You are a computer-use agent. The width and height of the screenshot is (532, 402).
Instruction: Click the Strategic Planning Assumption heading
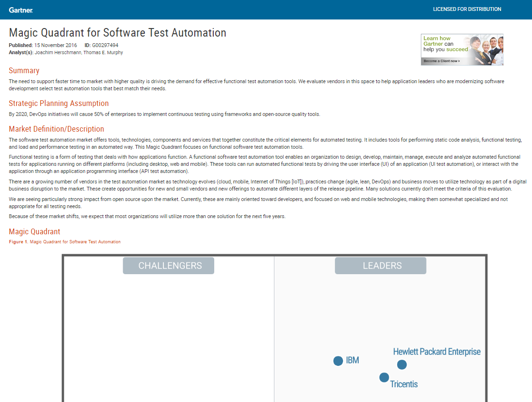click(59, 103)
